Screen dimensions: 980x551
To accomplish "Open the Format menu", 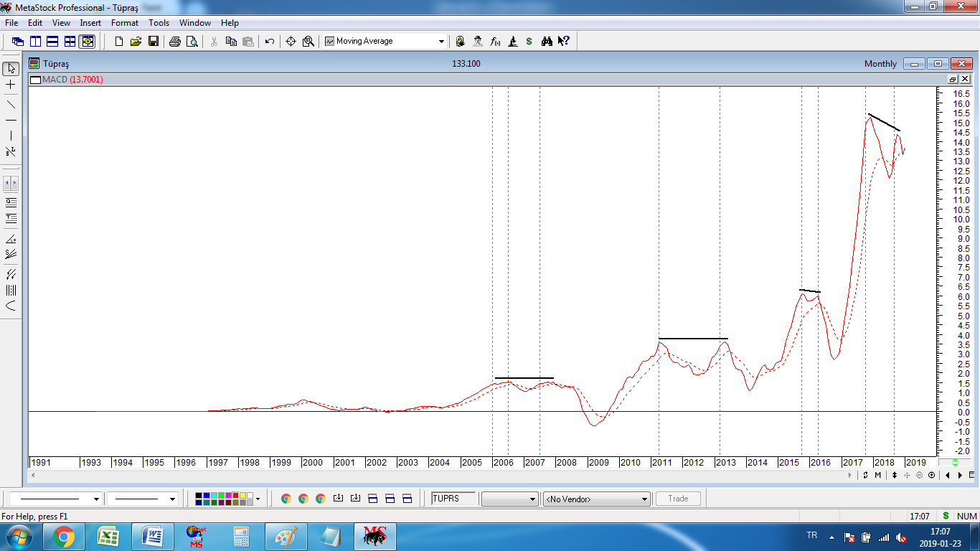I will [125, 23].
